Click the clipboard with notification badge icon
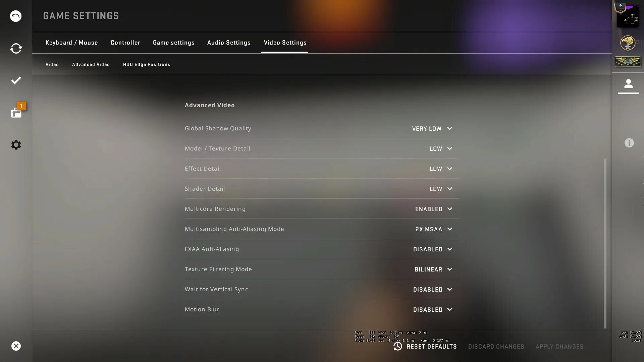The width and height of the screenshot is (644, 362). click(16, 112)
